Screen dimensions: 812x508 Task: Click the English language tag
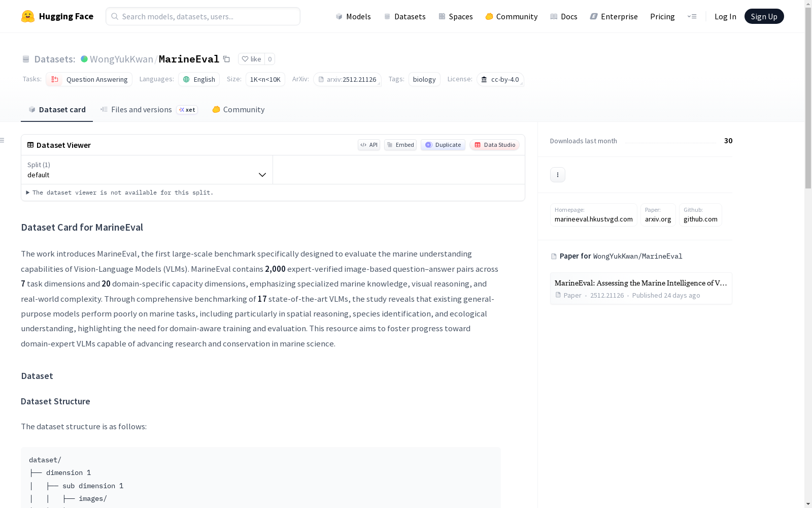click(199, 79)
